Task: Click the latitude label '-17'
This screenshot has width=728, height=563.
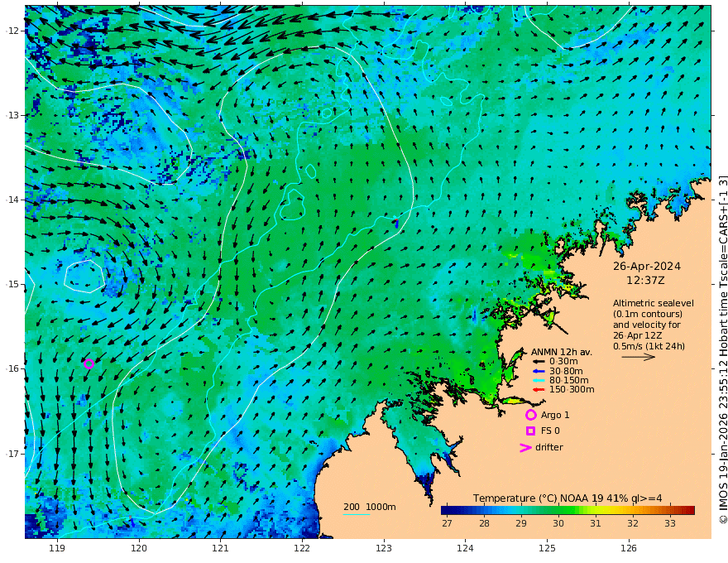Action: tap(11, 454)
